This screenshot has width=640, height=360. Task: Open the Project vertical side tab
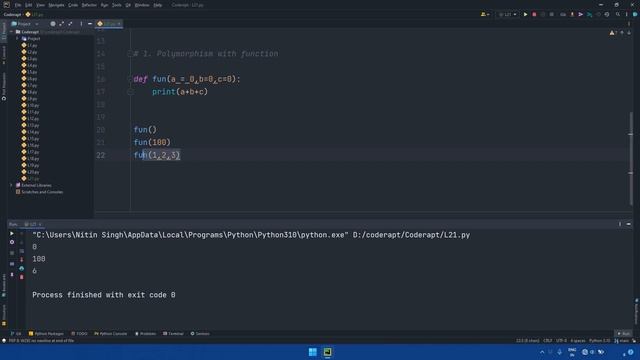coord(4,31)
